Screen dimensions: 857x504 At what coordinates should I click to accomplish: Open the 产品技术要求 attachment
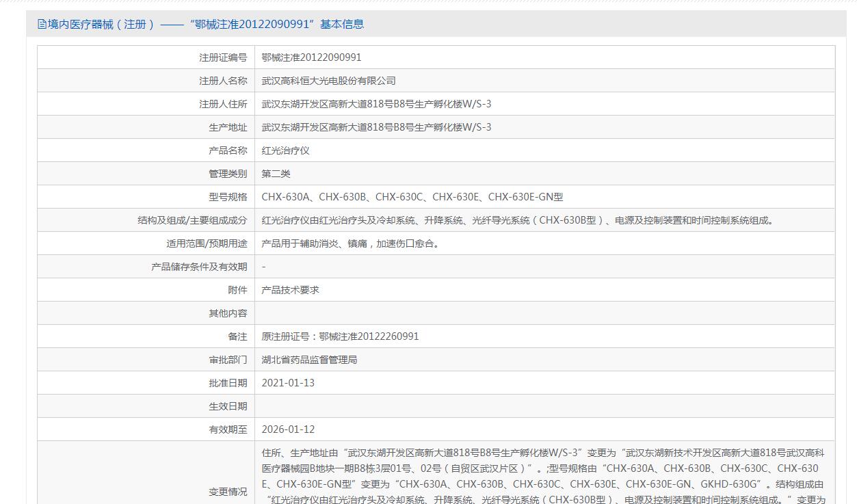[x=290, y=290]
